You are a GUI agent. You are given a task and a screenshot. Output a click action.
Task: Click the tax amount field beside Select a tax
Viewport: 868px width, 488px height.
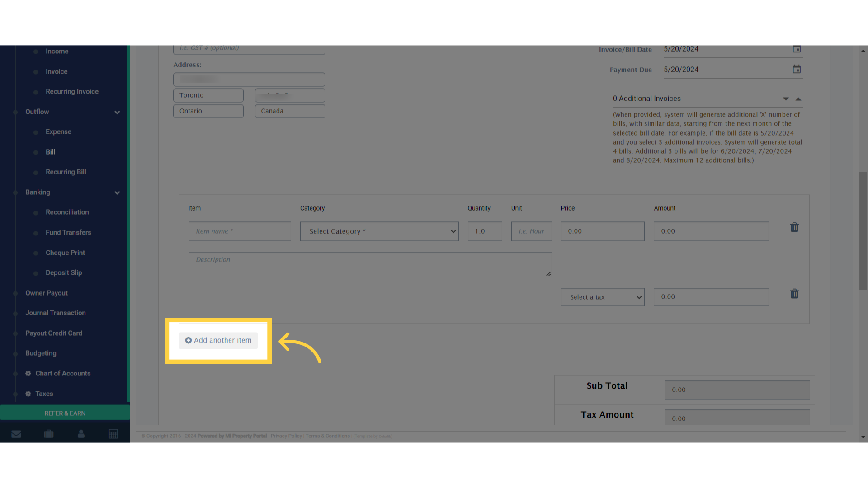coord(711,297)
